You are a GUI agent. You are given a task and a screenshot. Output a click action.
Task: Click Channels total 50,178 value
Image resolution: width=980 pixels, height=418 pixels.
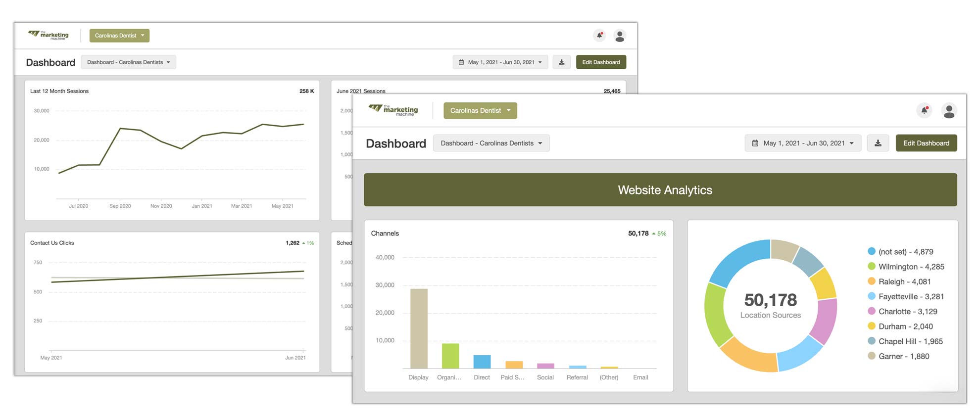coord(638,233)
